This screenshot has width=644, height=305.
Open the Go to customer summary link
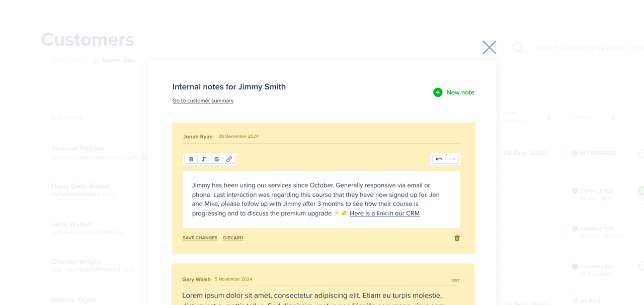pyautogui.click(x=203, y=101)
